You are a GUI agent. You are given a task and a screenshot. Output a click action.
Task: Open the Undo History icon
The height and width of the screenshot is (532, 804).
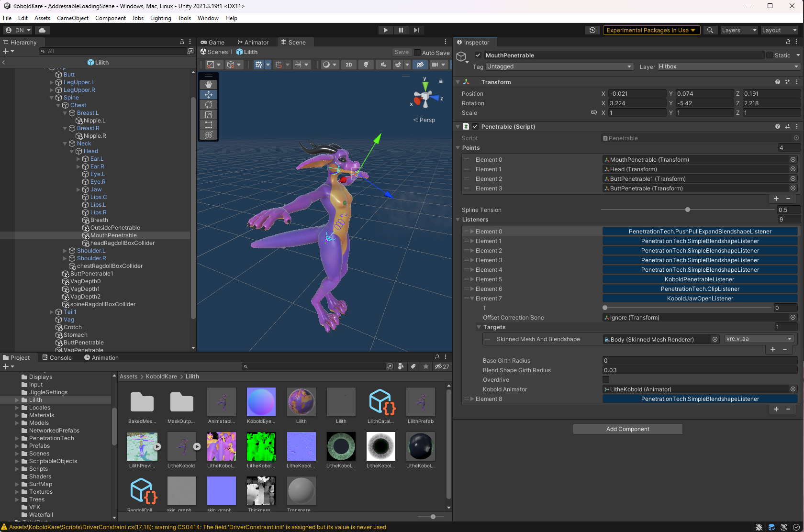click(592, 30)
